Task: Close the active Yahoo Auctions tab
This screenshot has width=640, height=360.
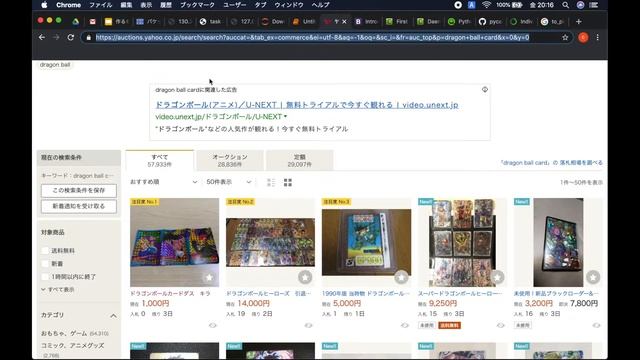Action: point(344,22)
